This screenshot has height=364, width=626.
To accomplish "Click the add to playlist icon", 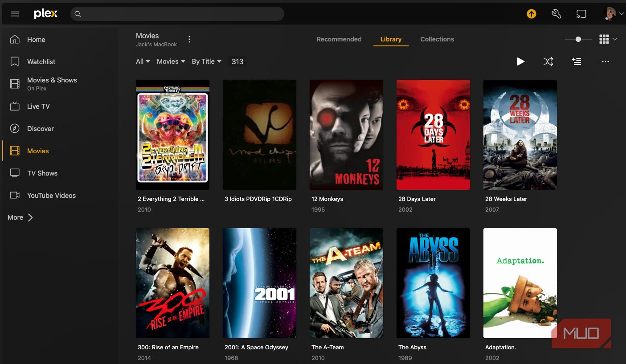I will 577,61.
